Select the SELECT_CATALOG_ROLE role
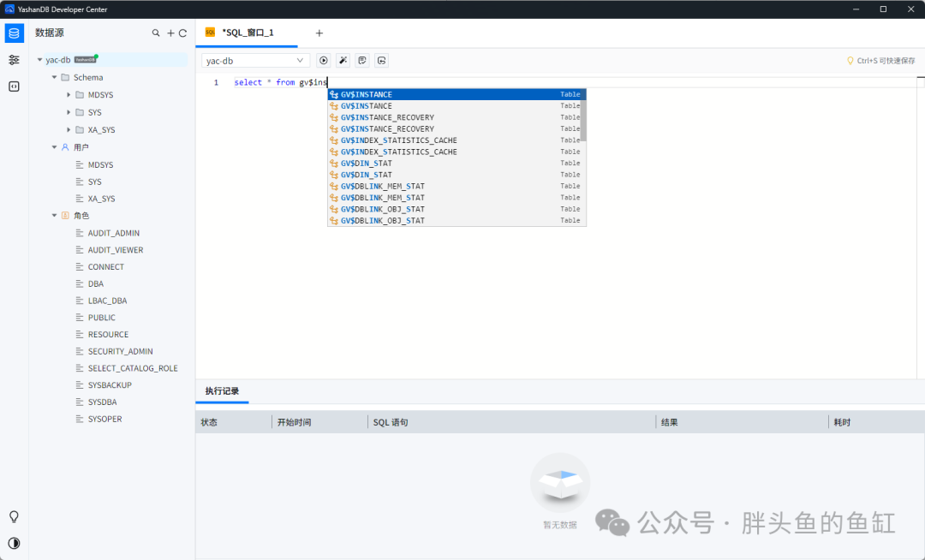The height and width of the screenshot is (560, 925). click(133, 368)
